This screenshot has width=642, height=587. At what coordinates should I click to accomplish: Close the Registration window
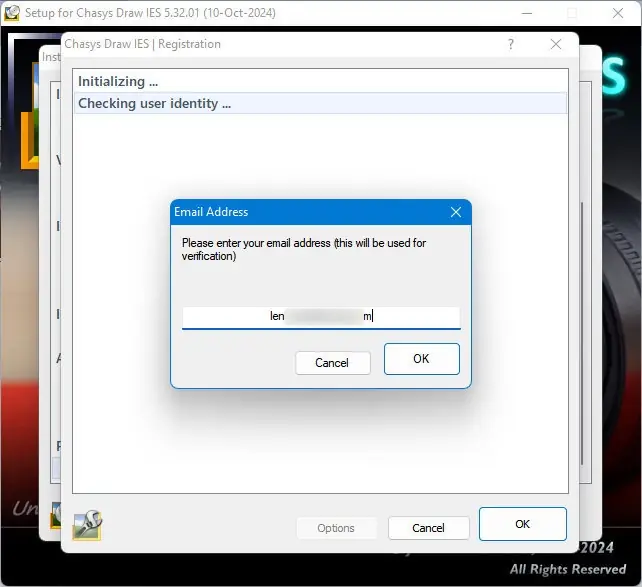(x=556, y=44)
